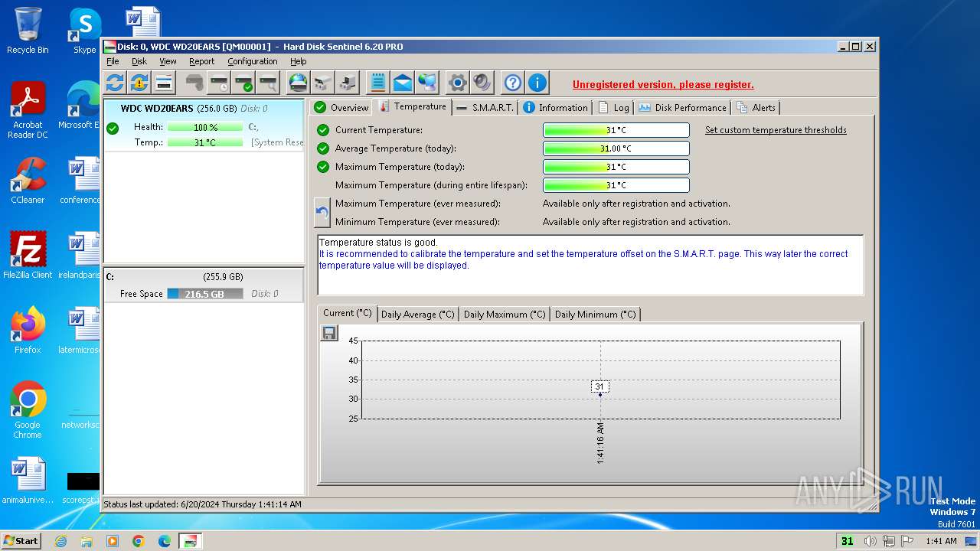The image size is (980, 551).
Task: Click the grayed hardware self-test disk icon
Action: click(194, 83)
